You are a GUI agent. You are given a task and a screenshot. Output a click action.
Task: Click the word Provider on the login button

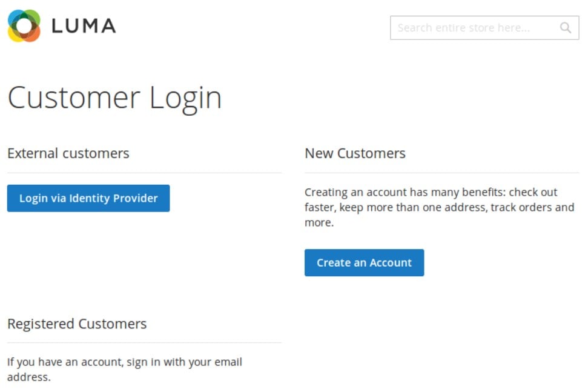(136, 198)
